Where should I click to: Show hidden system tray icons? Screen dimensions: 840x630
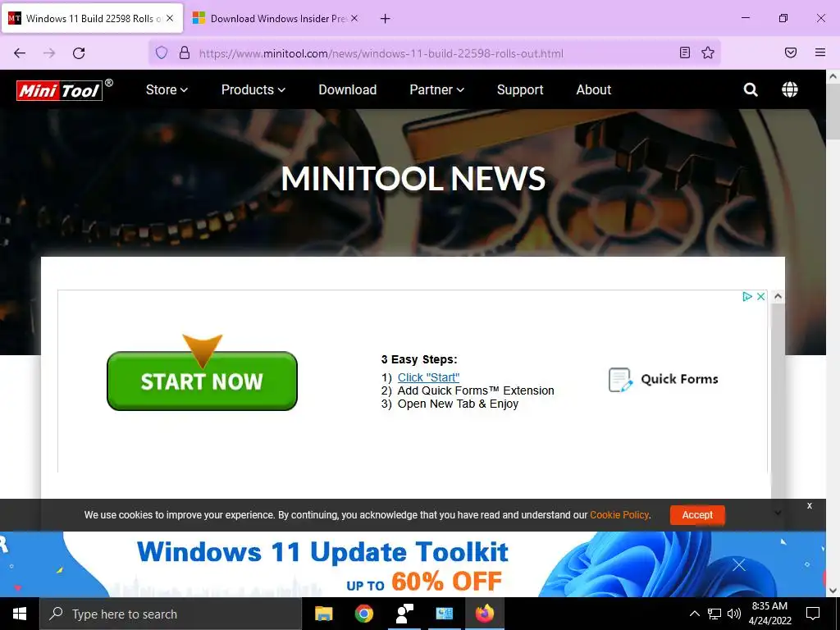click(694, 614)
